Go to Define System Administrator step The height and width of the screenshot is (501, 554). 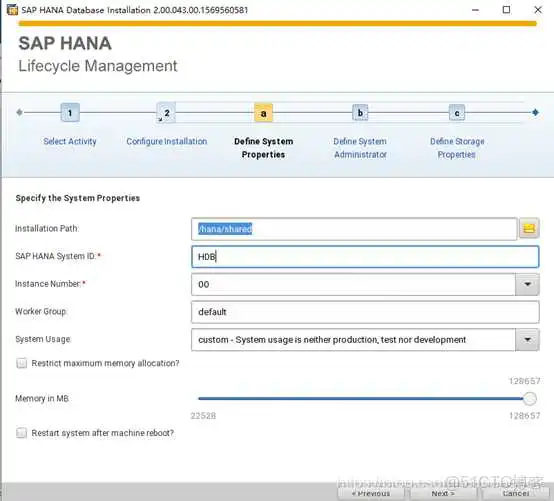click(360, 148)
